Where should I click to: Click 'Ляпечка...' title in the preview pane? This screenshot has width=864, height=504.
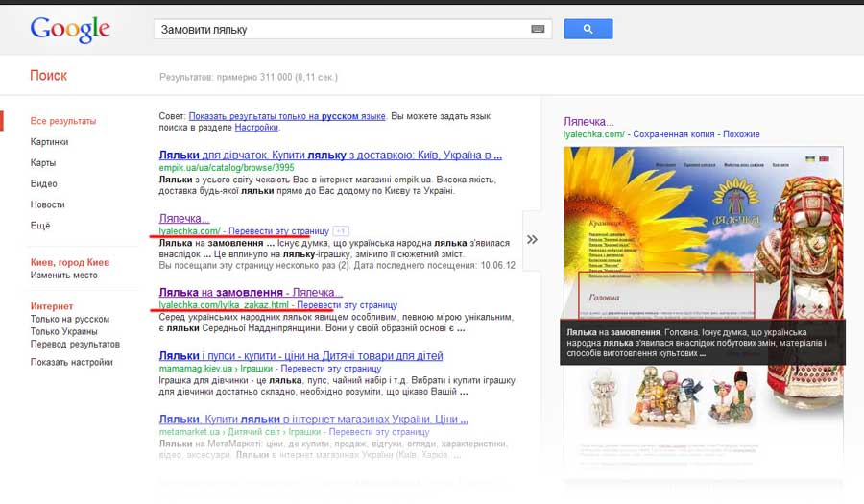pyautogui.click(x=588, y=121)
